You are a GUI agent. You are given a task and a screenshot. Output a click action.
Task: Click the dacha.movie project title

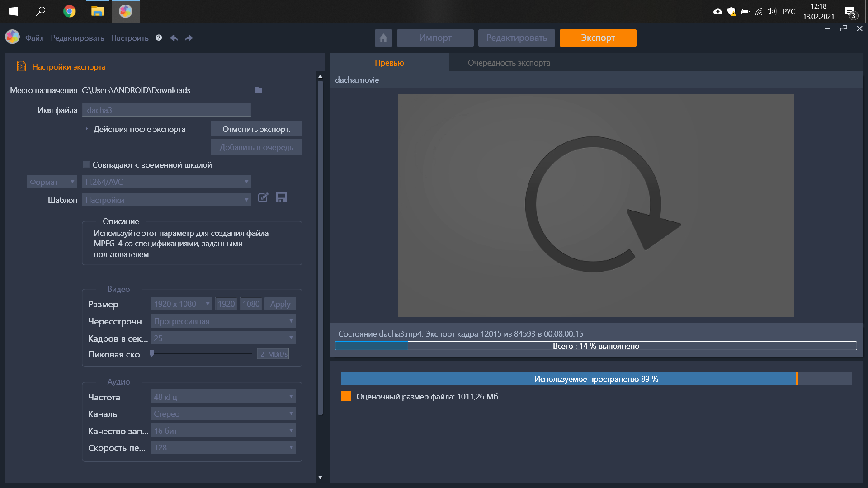(357, 80)
